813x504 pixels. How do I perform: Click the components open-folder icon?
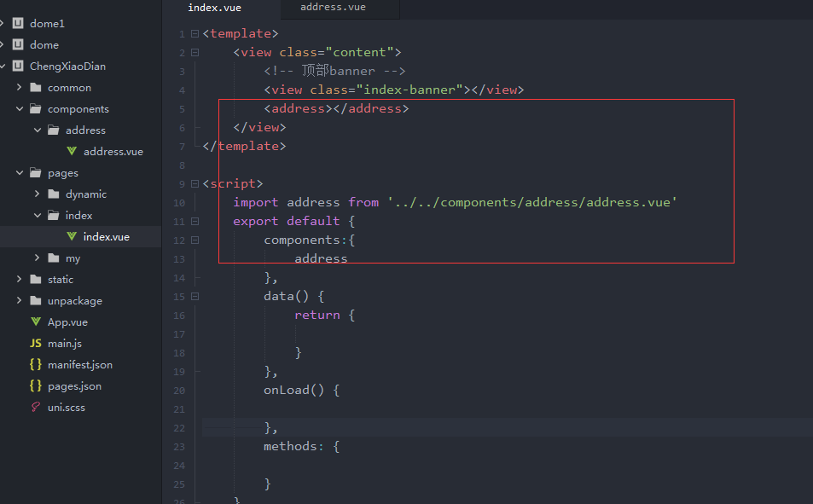pyautogui.click(x=36, y=109)
